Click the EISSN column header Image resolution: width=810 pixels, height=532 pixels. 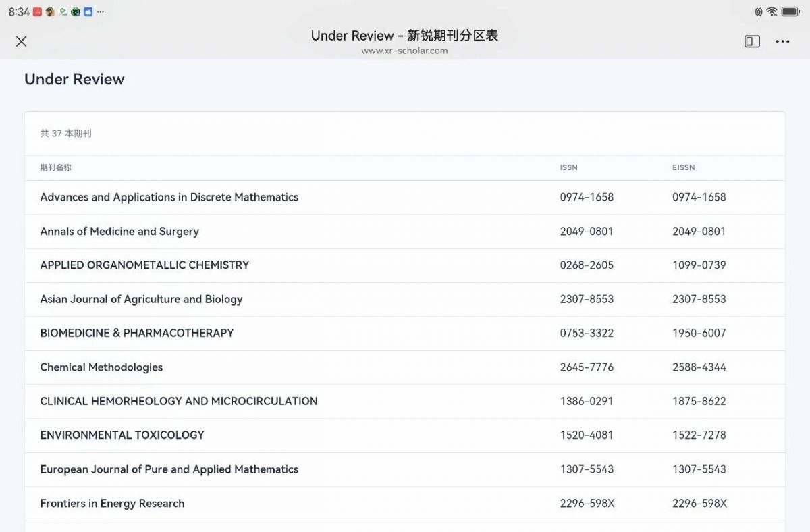click(x=683, y=167)
